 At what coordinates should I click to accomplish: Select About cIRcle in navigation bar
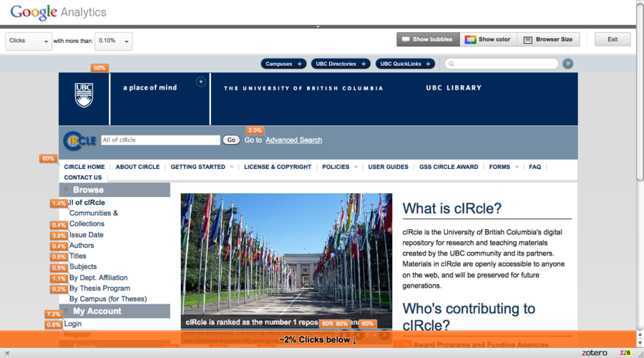[x=137, y=167]
